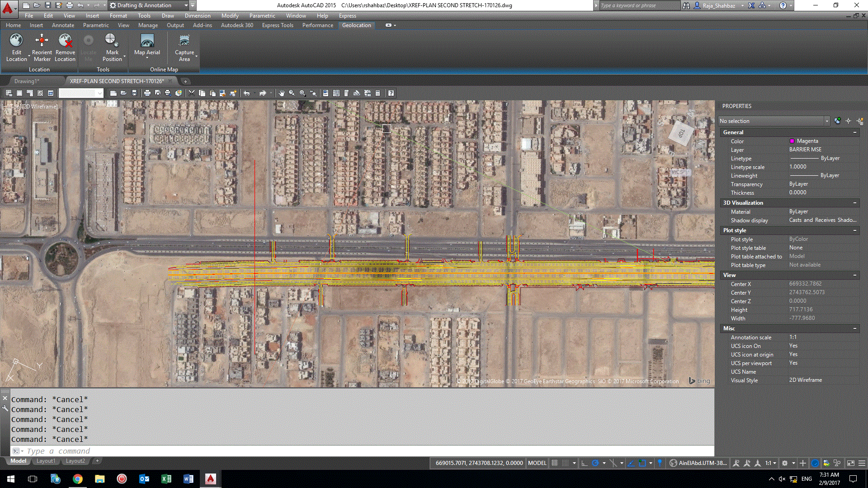Open Plot Preview from the toolbar
The image size is (868, 488).
pyautogui.click(x=157, y=93)
